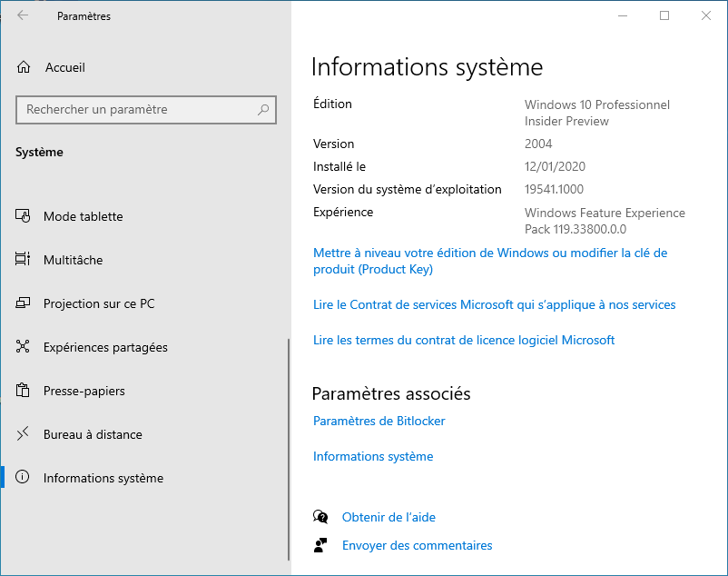
Task: Click Envoyer des commentaires link
Action: [x=417, y=545]
